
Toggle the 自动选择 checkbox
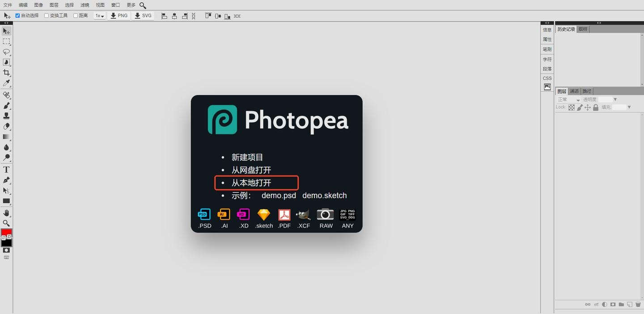[18, 16]
